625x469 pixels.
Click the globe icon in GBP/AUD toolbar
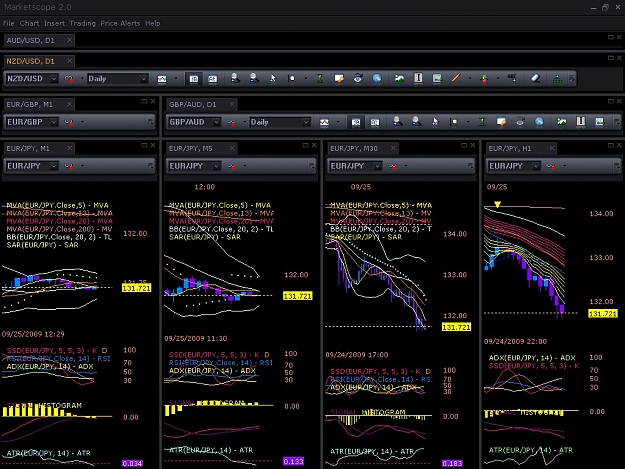point(539,122)
